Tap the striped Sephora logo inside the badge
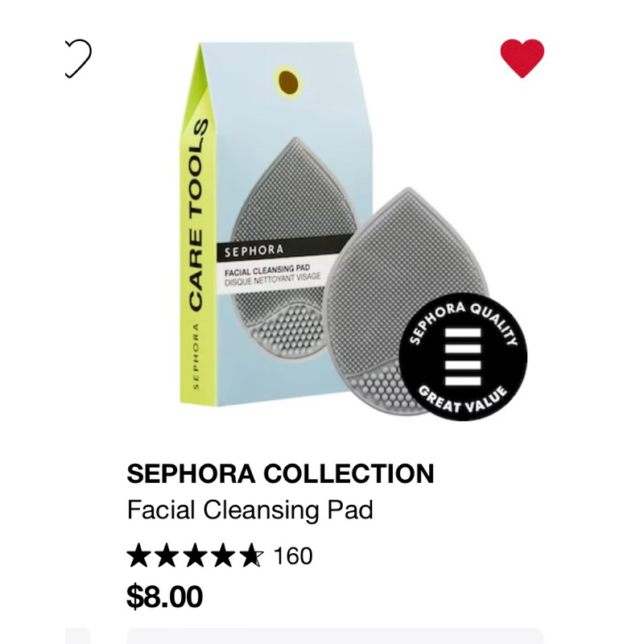The height and width of the screenshot is (644, 644). click(464, 357)
